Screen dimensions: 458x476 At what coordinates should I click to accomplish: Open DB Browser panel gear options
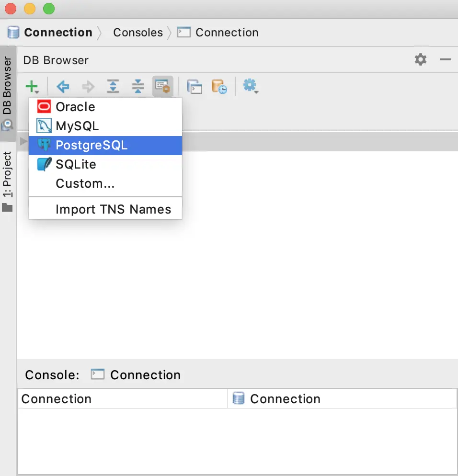coord(421,59)
